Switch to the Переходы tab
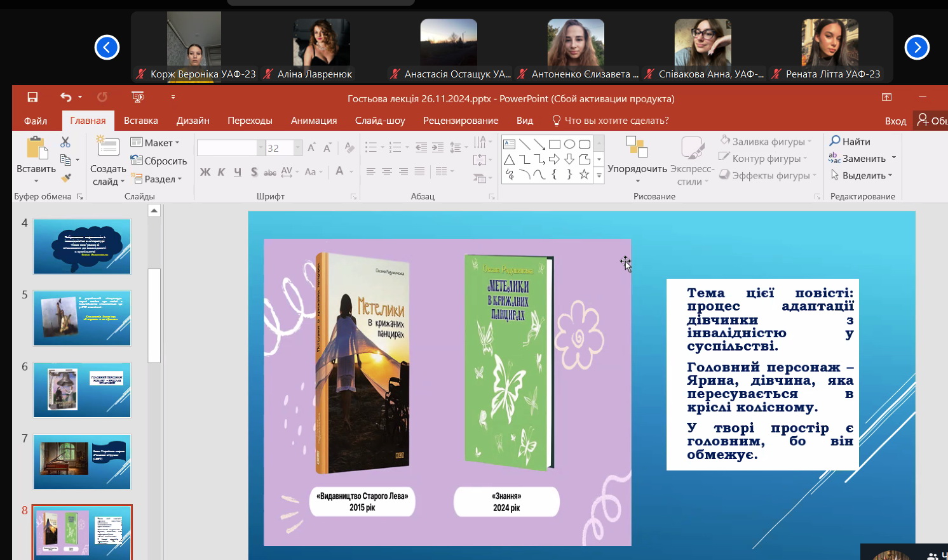 [x=250, y=121]
